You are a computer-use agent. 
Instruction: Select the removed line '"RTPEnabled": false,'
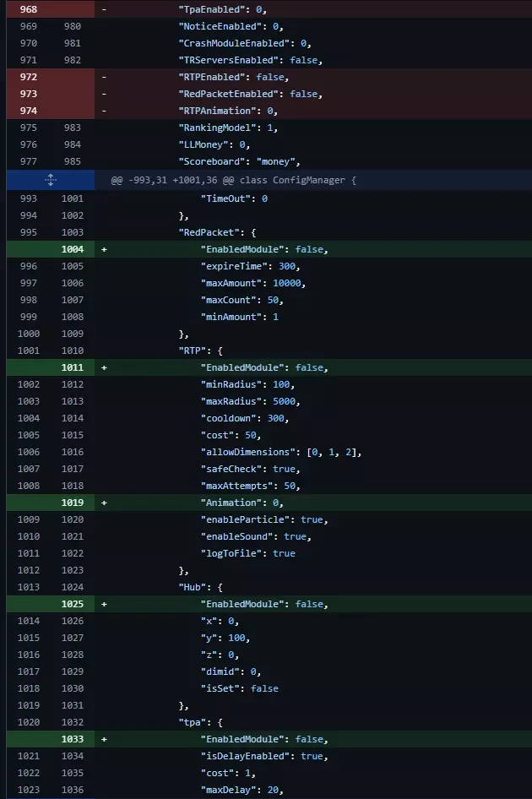click(233, 76)
